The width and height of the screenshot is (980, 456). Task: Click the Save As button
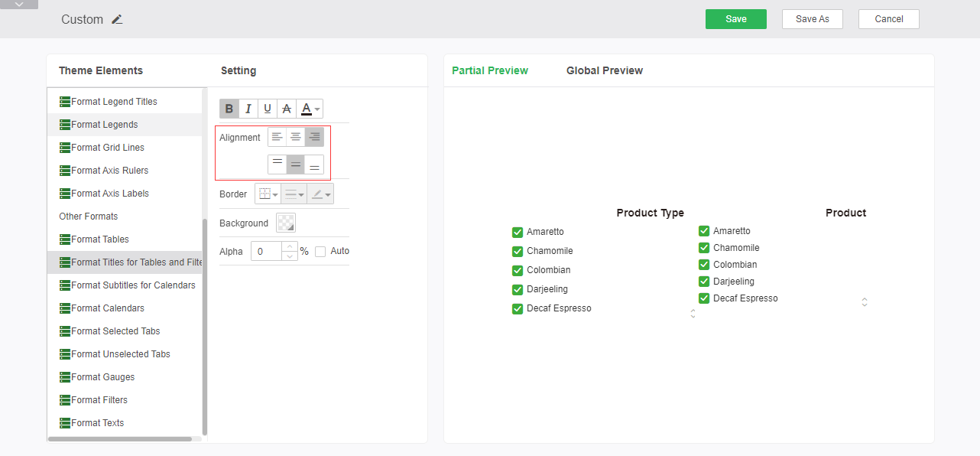coord(812,19)
